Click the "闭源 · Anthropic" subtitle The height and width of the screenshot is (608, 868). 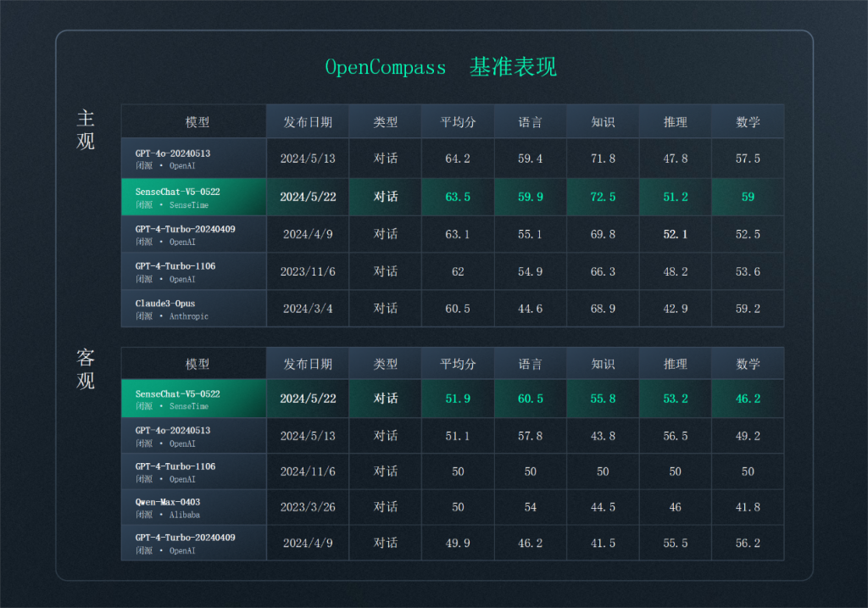[x=172, y=316]
